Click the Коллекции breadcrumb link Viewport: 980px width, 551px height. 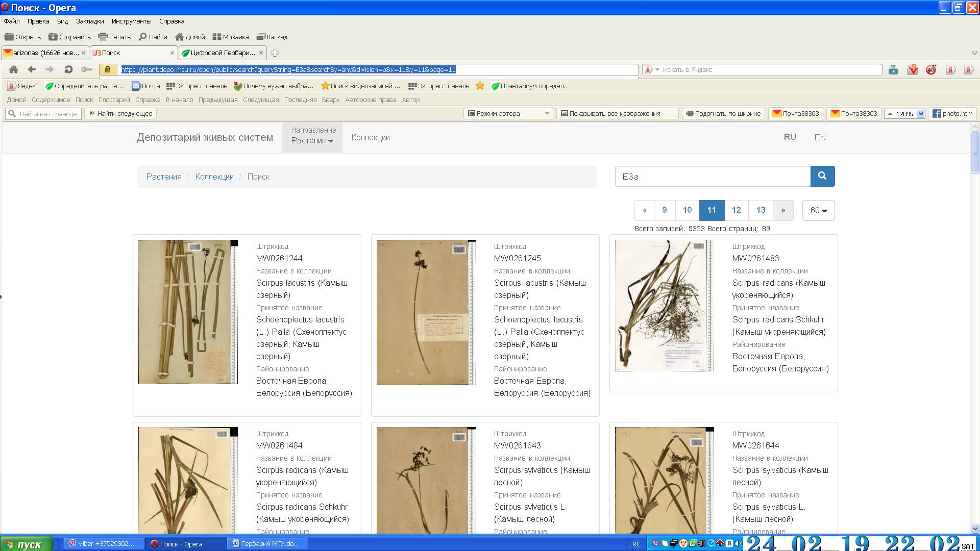pos(214,177)
